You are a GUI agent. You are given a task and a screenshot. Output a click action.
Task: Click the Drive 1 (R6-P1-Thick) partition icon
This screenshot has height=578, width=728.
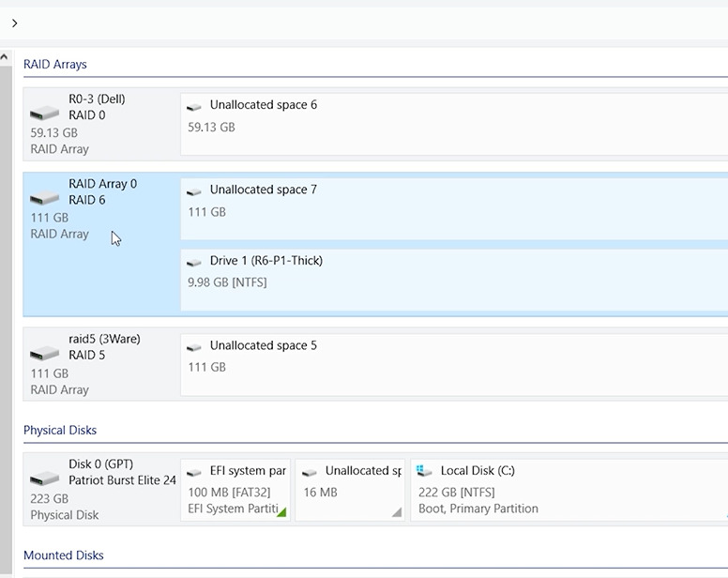point(194,263)
